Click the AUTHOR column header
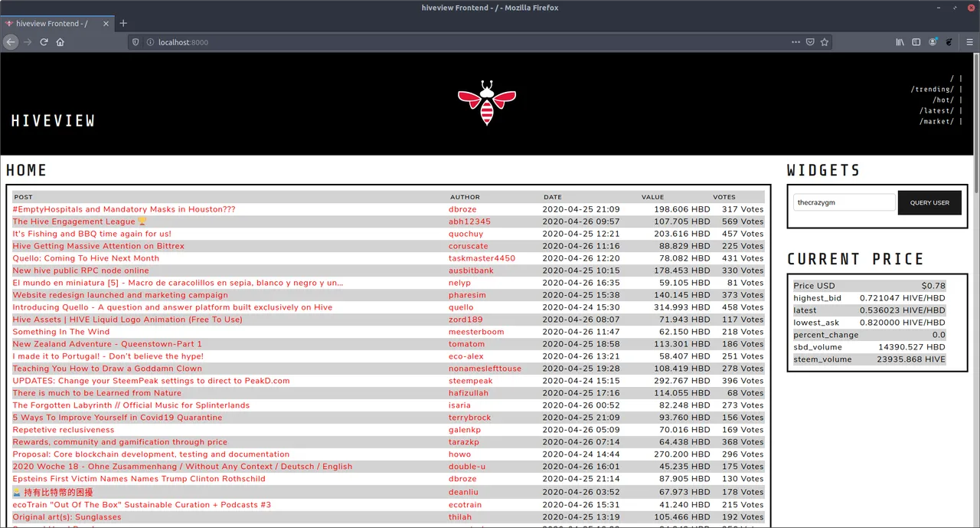The image size is (980, 528). click(465, 197)
